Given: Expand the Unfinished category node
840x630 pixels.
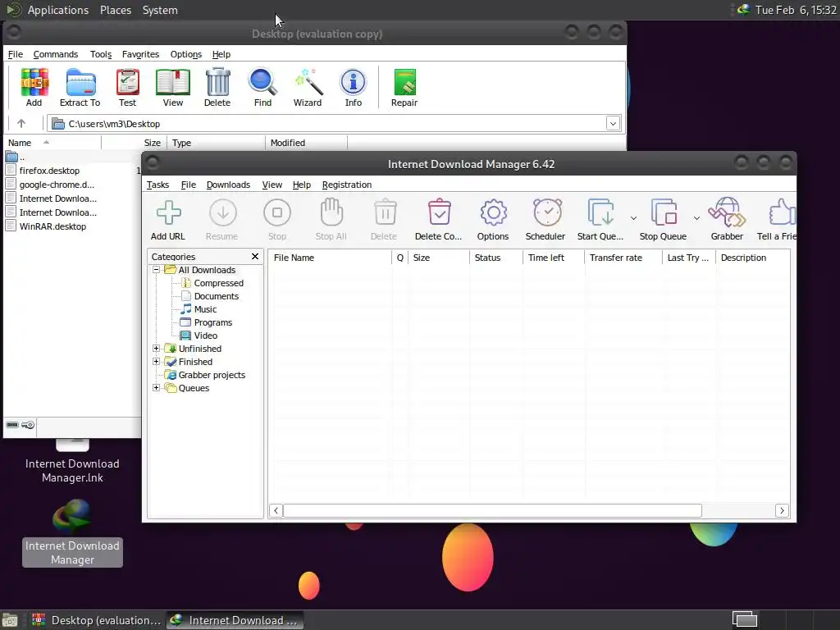Looking at the screenshot, I should (156, 349).
